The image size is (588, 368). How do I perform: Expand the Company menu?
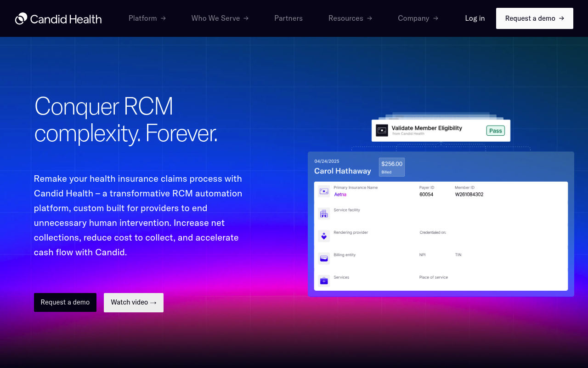pos(418,18)
